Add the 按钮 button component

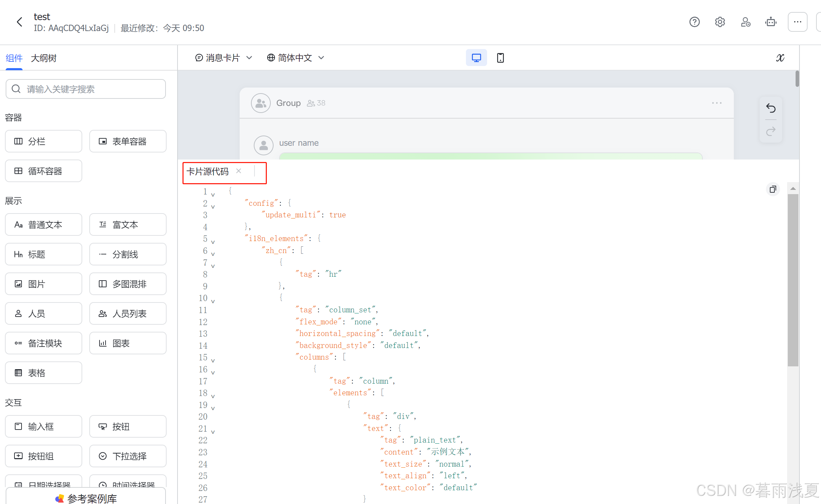coord(128,426)
